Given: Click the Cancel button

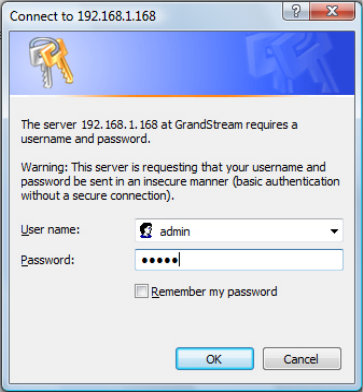Looking at the screenshot, I should click(x=302, y=359).
